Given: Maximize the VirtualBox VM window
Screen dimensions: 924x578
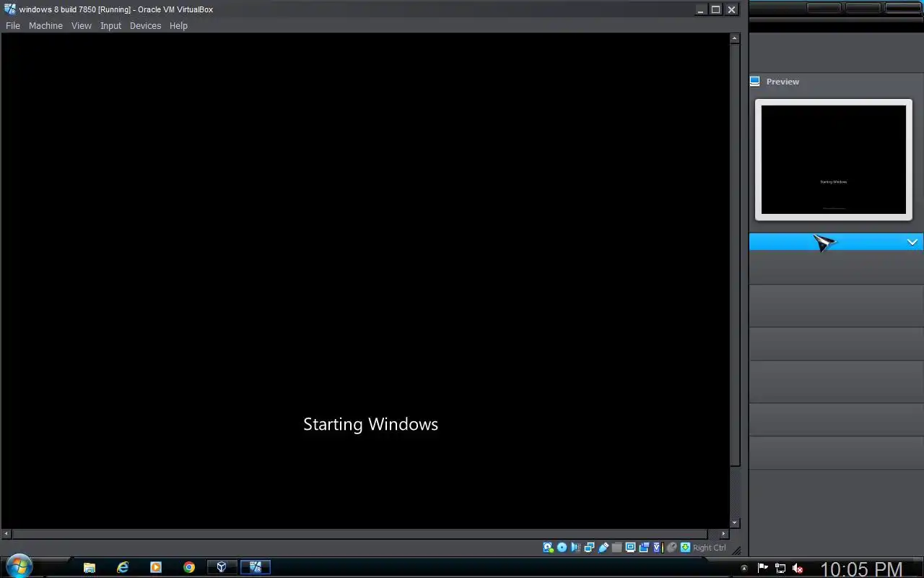Looking at the screenshot, I should point(716,9).
